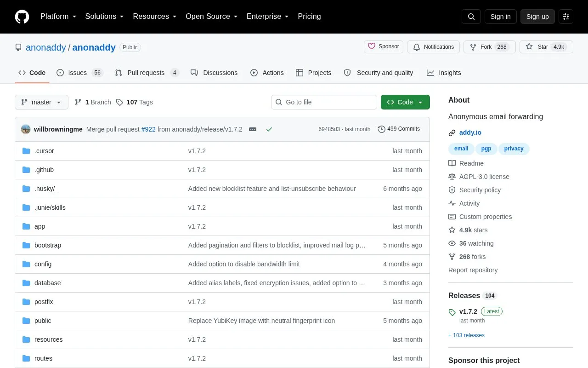Open the database folder
This screenshot has height=368, width=588.
pyautogui.click(x=48, y=283)
